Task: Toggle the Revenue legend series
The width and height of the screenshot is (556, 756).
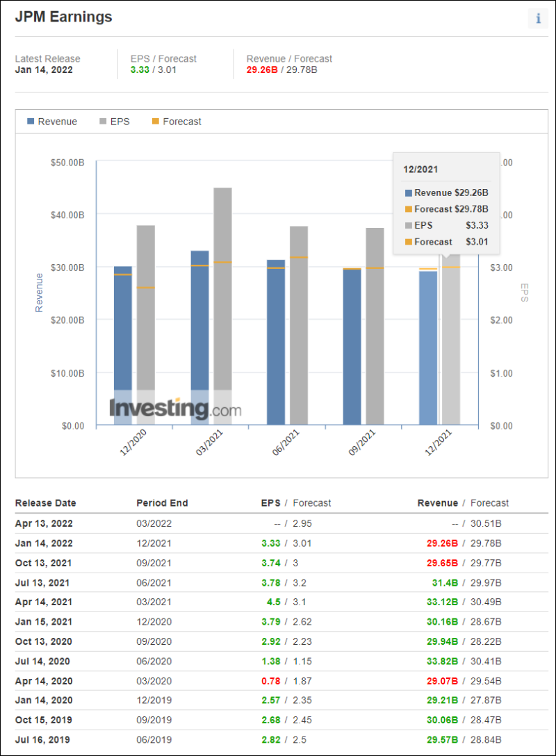Action: coord(52,122)
